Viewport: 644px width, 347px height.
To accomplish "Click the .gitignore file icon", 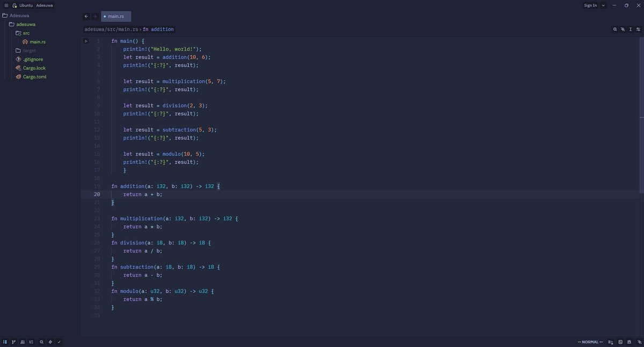I will coord(19,59).
